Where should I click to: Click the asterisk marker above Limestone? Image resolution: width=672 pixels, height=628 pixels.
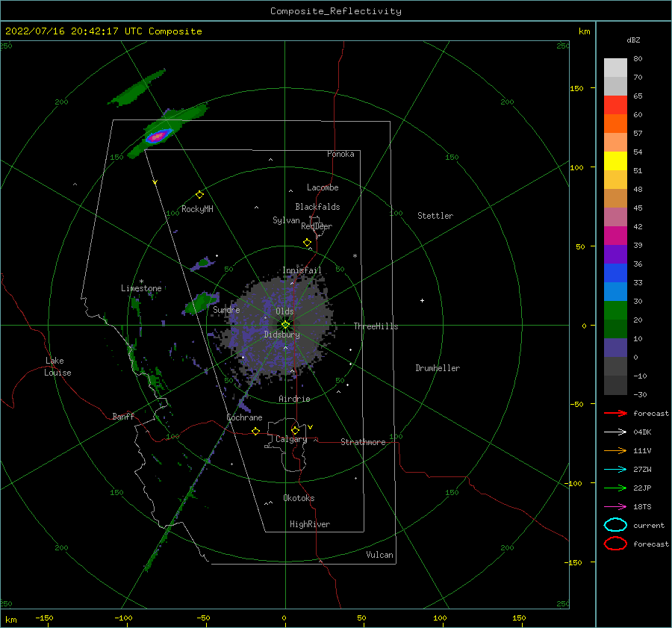click(x=141, y=282)
